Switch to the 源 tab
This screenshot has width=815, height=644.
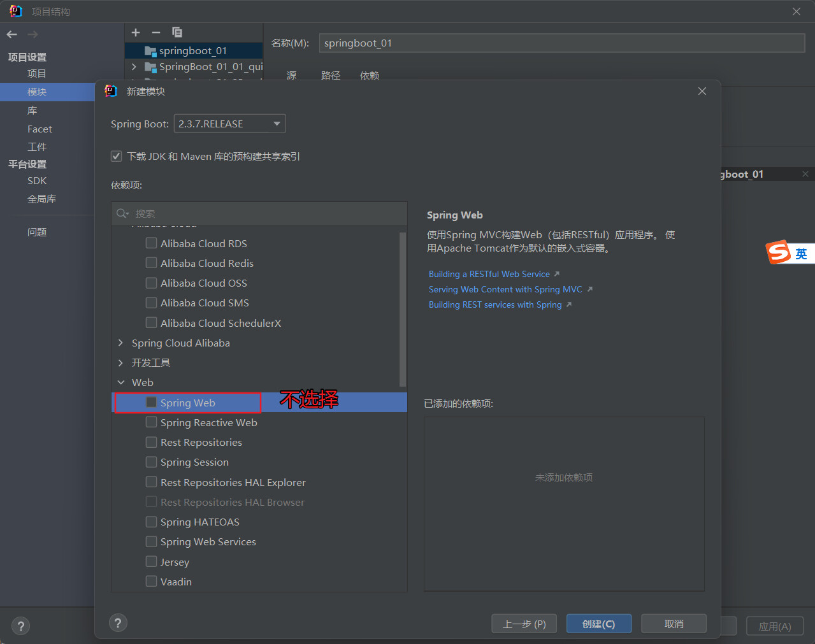tap(291, 75)
